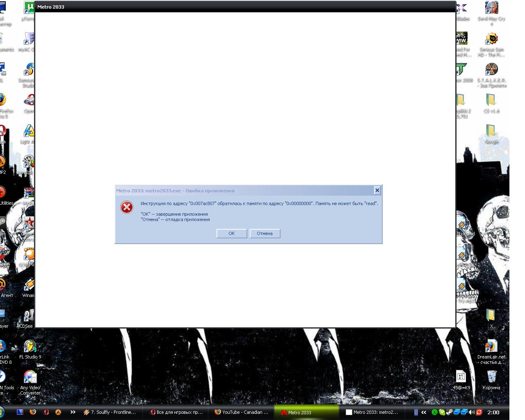Click the red error icon in dialog

127,207
